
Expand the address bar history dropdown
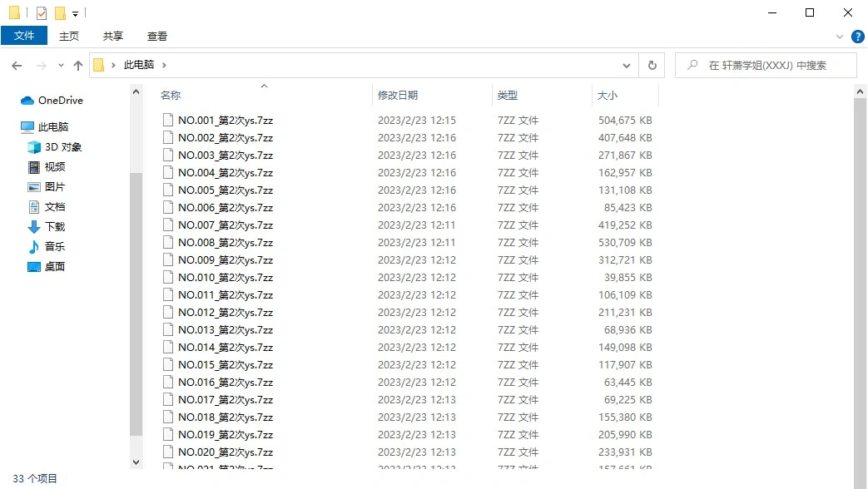[627, 65]
